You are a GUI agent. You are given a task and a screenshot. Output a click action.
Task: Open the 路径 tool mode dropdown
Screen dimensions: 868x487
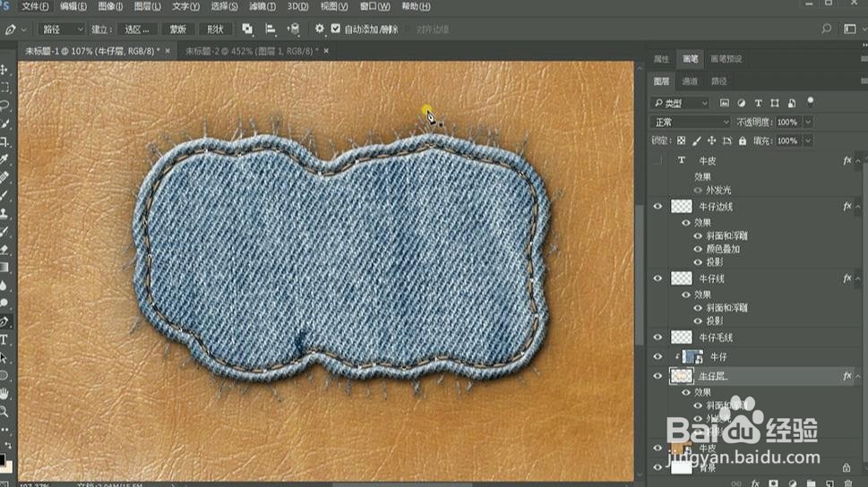(x=62, y=30)
